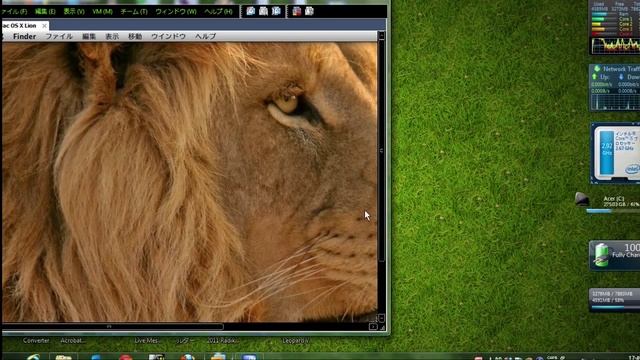Click the memory usage gadget below battery
The image size is (640, 360).
click(x=615, y=300)
